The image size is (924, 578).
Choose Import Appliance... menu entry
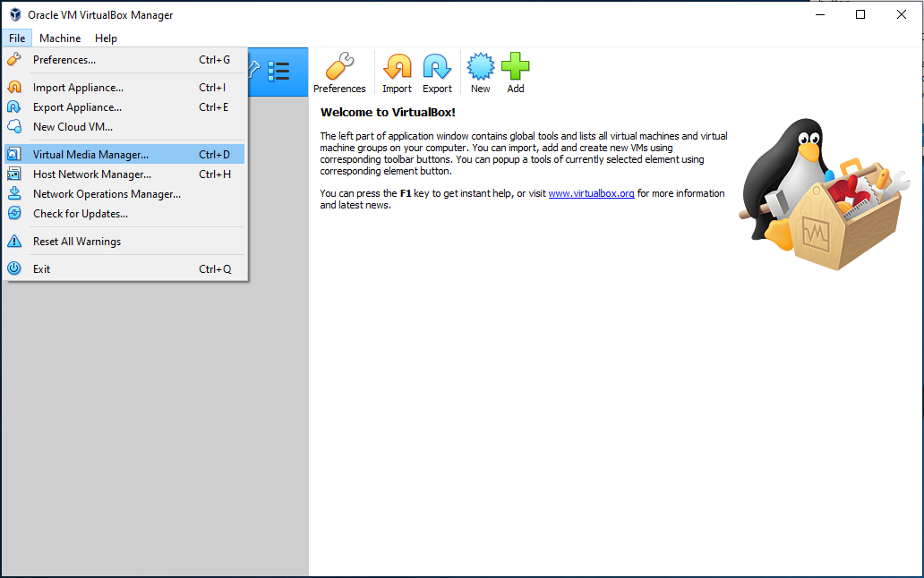click(x=124, y=87)
